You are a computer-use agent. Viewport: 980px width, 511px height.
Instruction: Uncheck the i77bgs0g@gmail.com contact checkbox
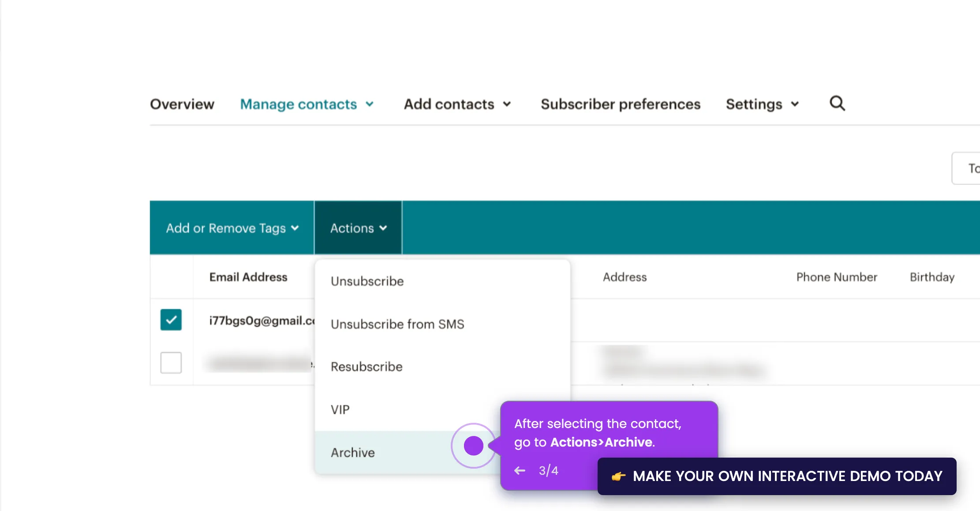171,320
